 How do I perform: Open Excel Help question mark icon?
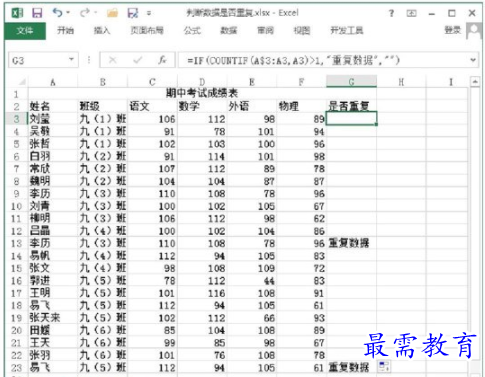tap(391, 13)
